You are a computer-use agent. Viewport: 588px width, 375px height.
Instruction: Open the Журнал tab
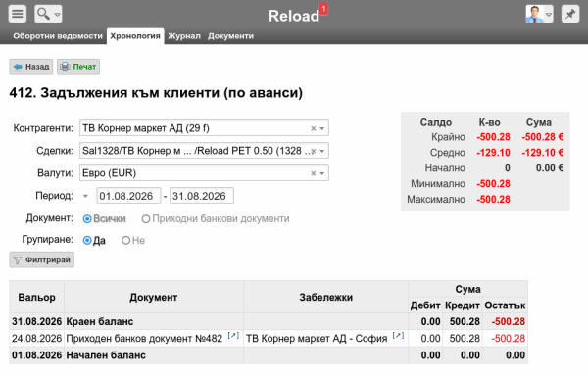184,36
